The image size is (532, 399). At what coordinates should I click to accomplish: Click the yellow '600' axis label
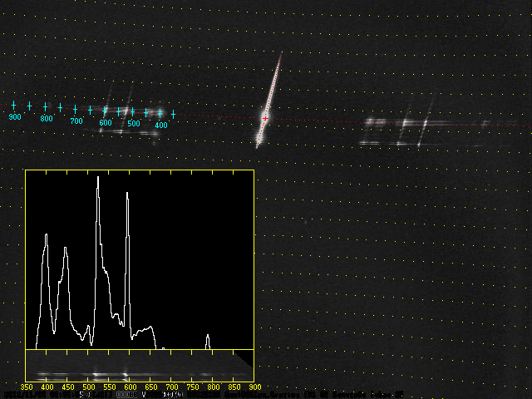[131, 387]
